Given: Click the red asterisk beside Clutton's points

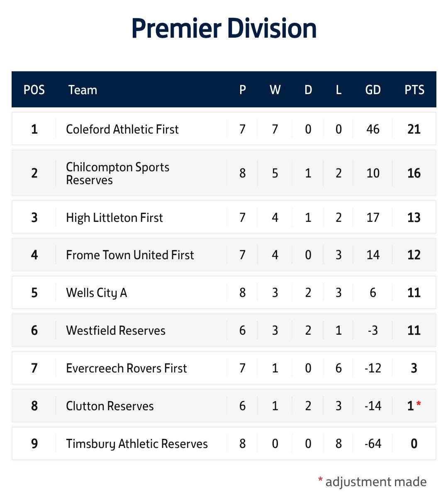Looking at the screenshot, I should 419,404.
